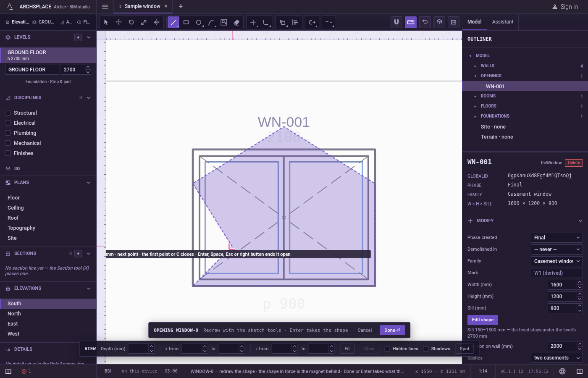Open the language globe icon
Viewport: 588px width, 378px height.
(562, 371)
